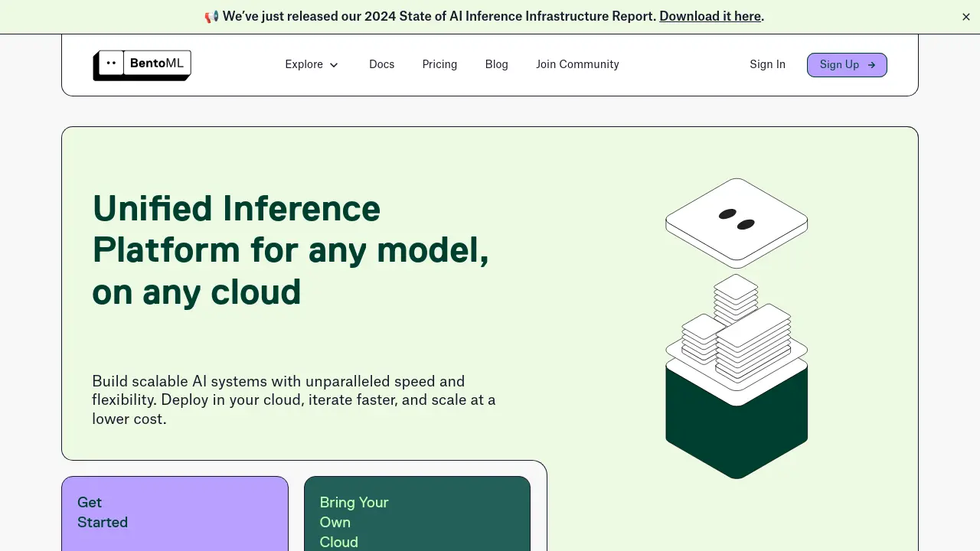Click the Sign In link

click(x=767, y=64)
